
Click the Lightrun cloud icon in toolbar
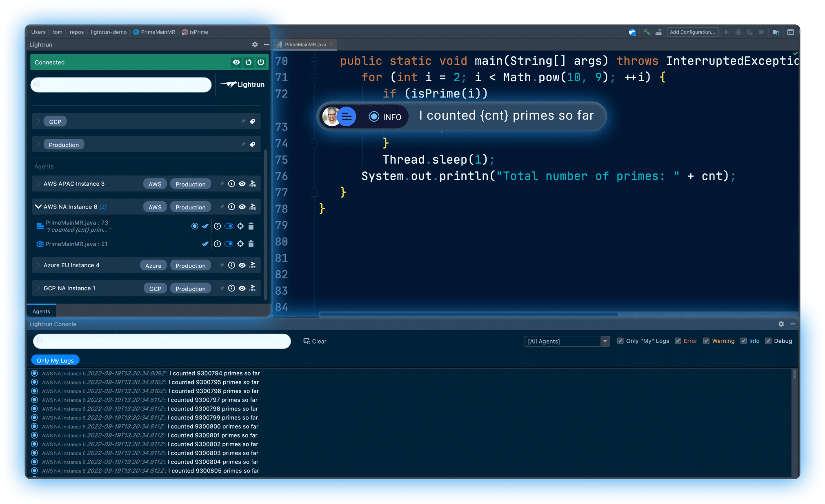(632, 32)
